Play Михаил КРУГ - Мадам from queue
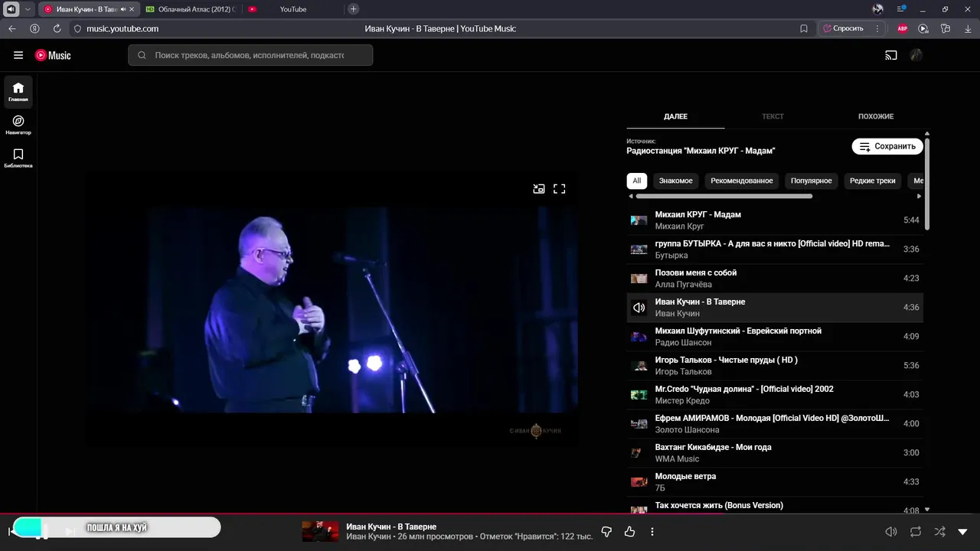Screen dimensions: 980x551 775,220
